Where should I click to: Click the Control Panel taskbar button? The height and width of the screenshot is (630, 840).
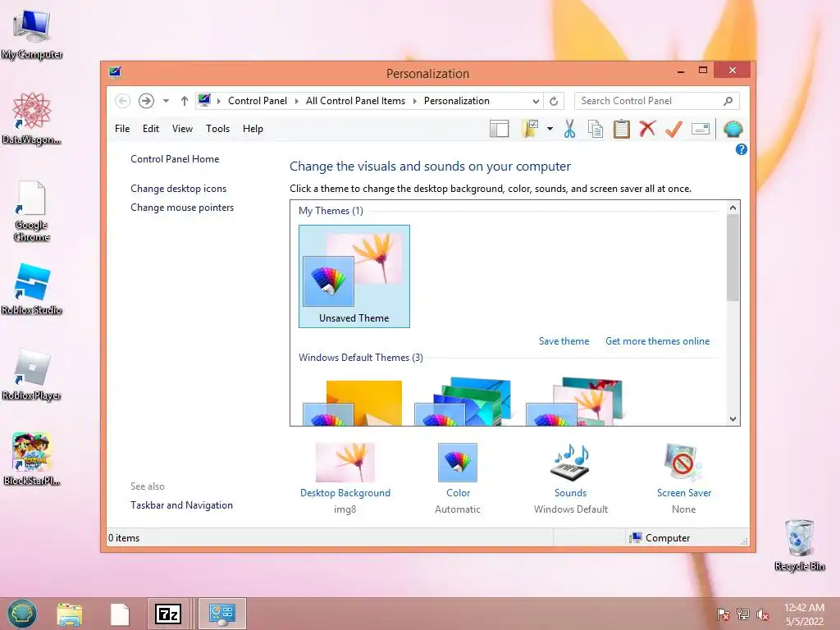pyautogui.click(x=222, y=614)
